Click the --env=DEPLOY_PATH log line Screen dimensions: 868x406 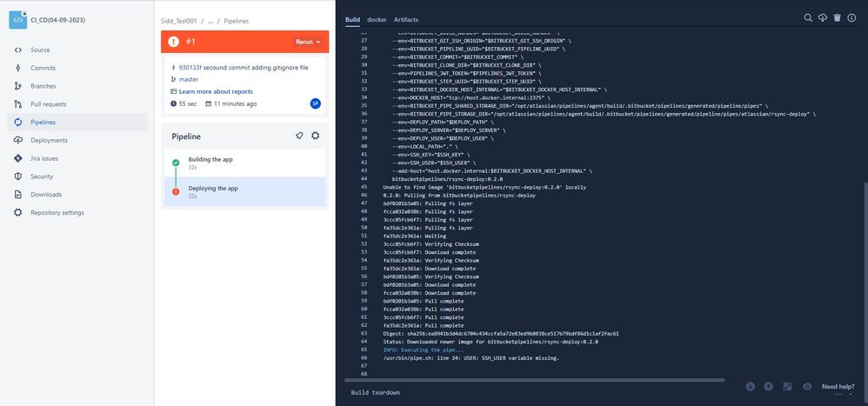point(443,122)
